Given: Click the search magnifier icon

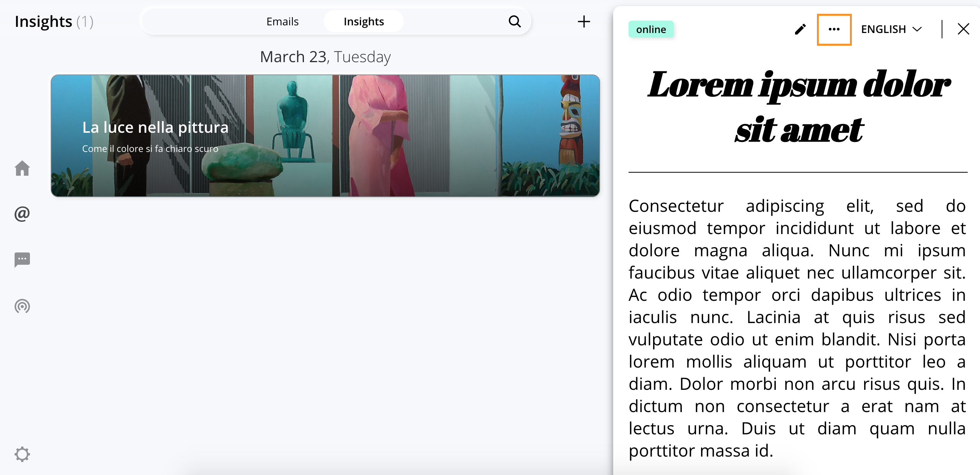Looking at the screenshot, I should click(515, 21).
